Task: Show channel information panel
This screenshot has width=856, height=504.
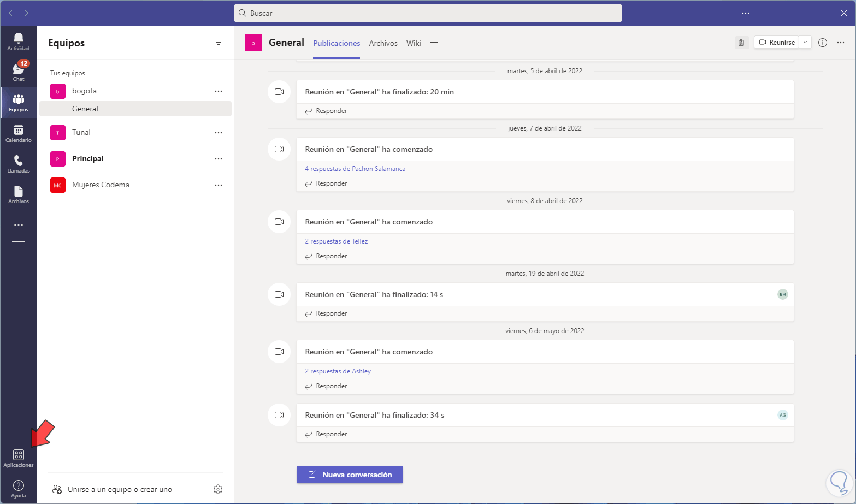Action: click(823, 43)
